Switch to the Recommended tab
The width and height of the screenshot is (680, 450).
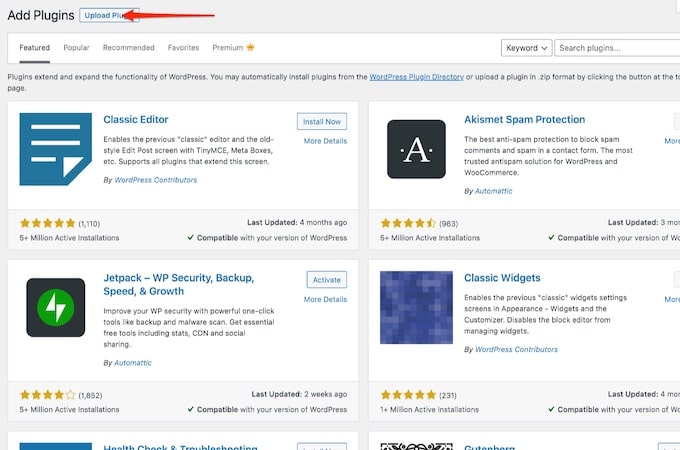pyautogui.click(x=128, y=48)
